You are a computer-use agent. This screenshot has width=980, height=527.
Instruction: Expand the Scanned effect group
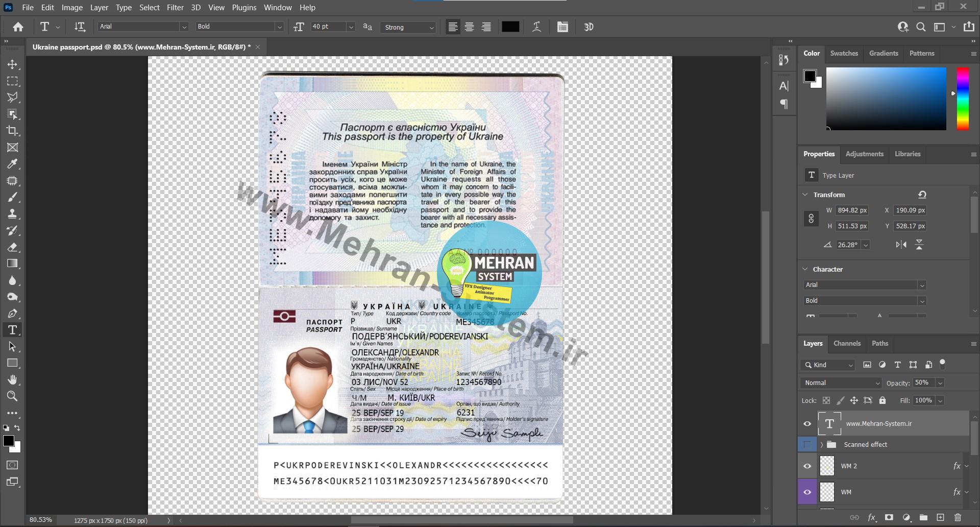(822, 445)
